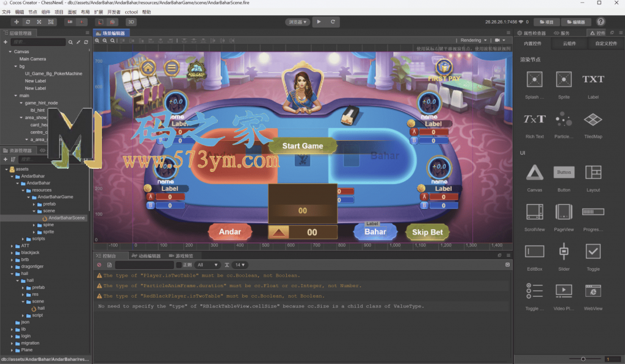This screenshot has width=625, height=364.
Task: Expand the dragontiger assets folder
Action: [x=12, y=267]
